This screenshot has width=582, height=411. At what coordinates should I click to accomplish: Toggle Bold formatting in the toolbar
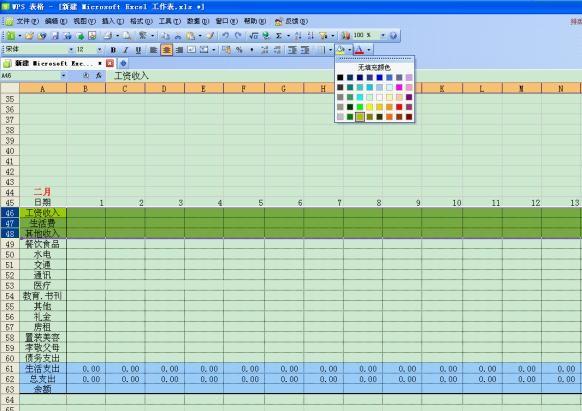pos(113,50)
